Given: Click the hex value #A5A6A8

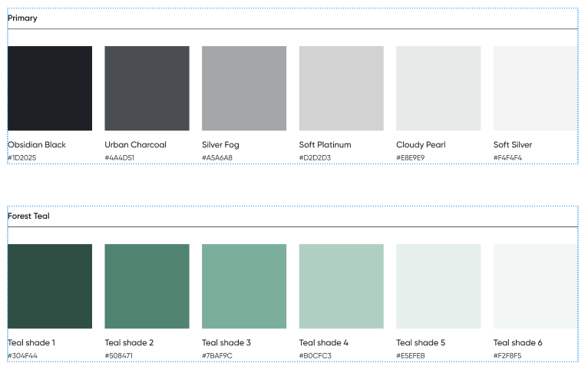Looking at the screenshot, I should pyautogui.click(x=217, y=158).
